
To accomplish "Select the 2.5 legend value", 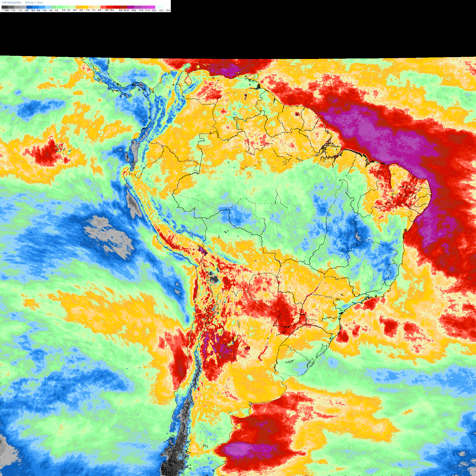I will tap(33, 10).
